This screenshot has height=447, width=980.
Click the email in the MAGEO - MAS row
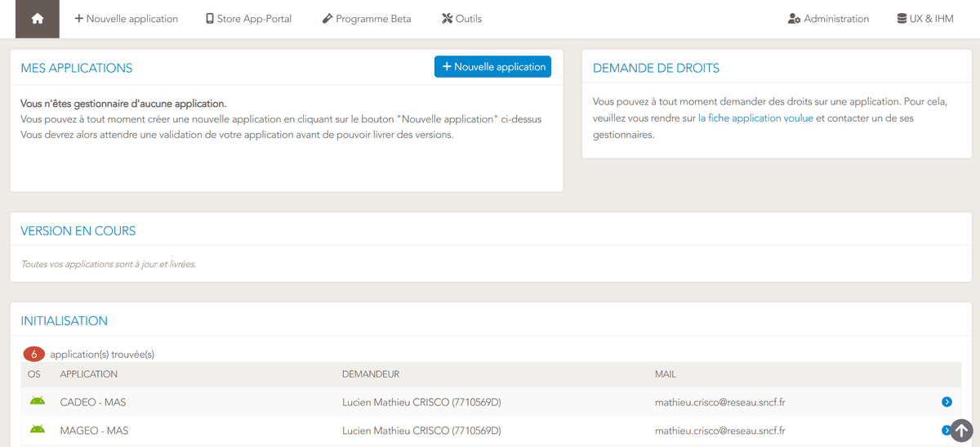(x=720, y=430)
